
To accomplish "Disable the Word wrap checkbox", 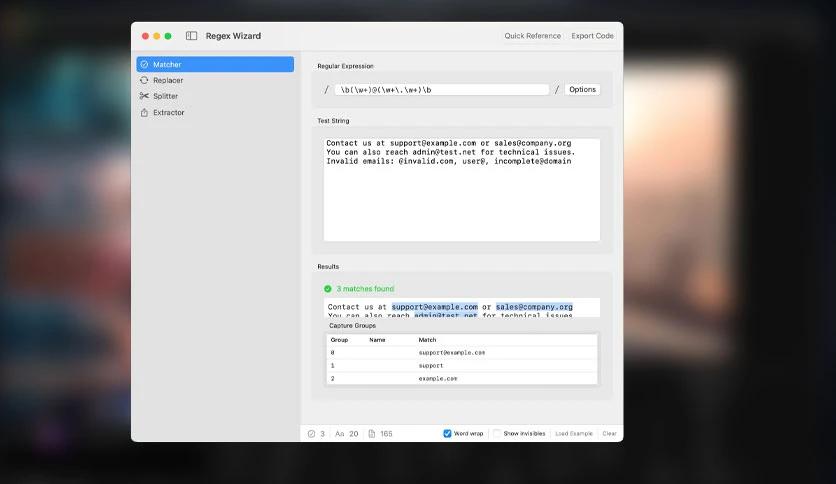I will 447,434.
